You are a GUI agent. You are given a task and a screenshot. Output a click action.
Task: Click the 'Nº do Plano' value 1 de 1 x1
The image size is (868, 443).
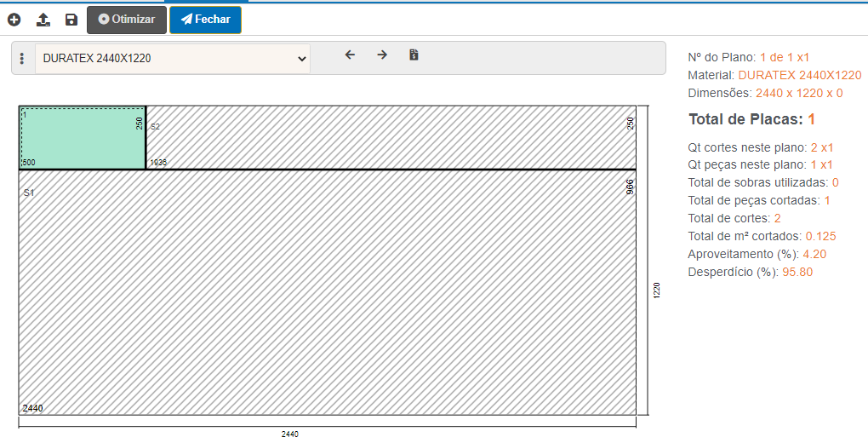point(785,57)
